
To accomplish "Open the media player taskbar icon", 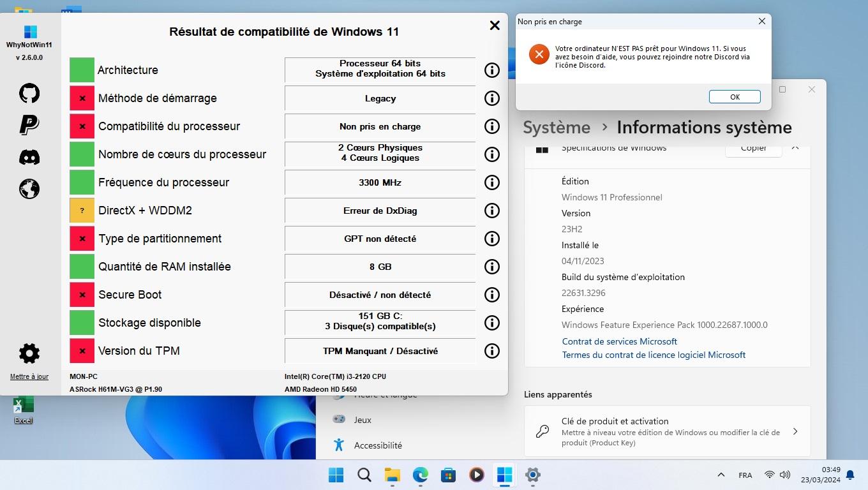I will click(476, 475).
